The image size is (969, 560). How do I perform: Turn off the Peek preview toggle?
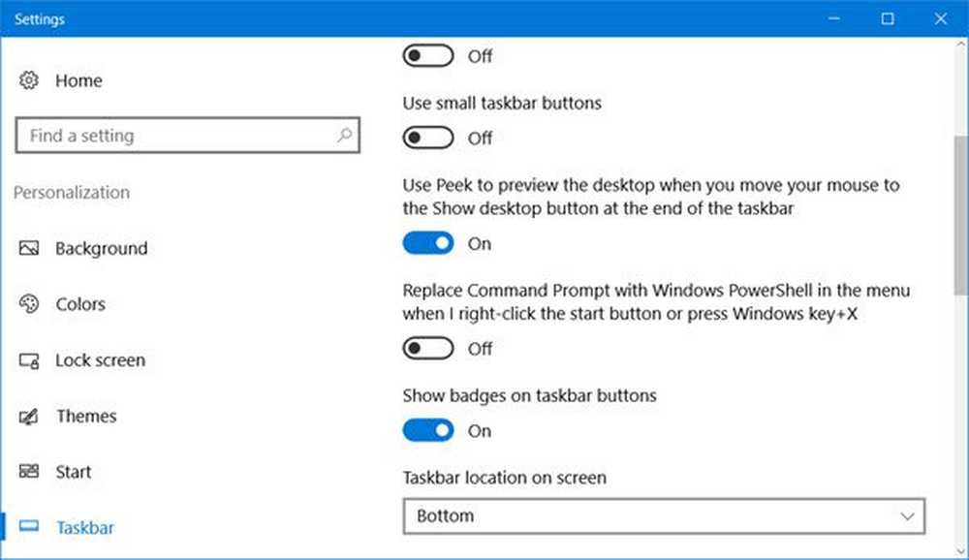[427, 243]
